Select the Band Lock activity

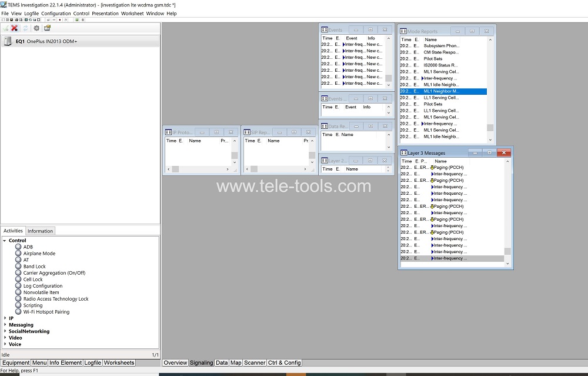34,267
